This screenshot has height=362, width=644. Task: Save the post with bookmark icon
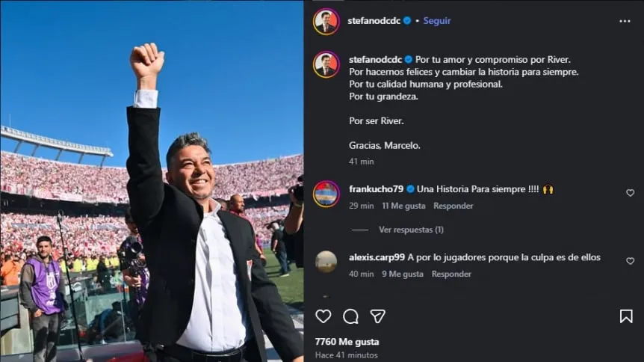(x=626, y=316)
